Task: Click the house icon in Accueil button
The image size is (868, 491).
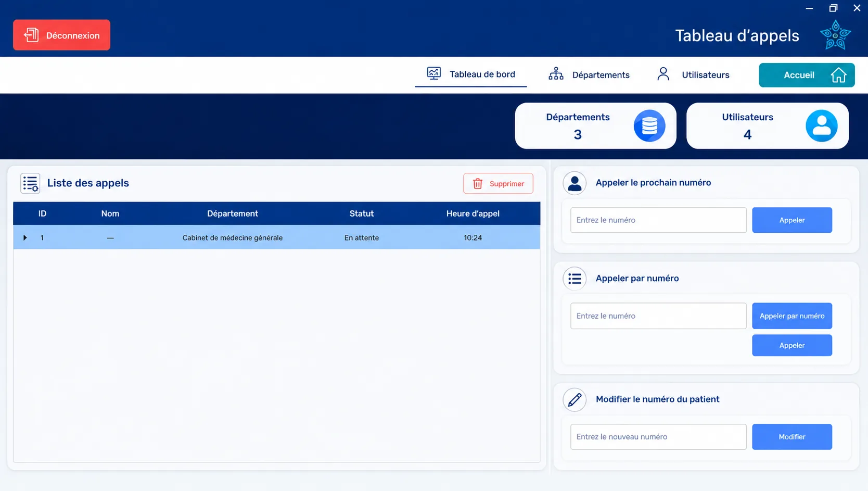Action: (x=838, y=75)
